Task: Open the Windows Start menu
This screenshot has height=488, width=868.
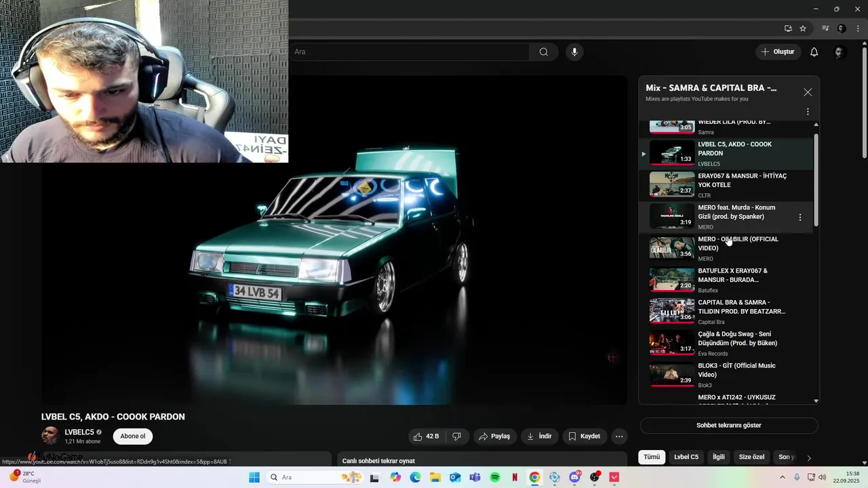Action: pyautogui.click(x=254, y=477)
